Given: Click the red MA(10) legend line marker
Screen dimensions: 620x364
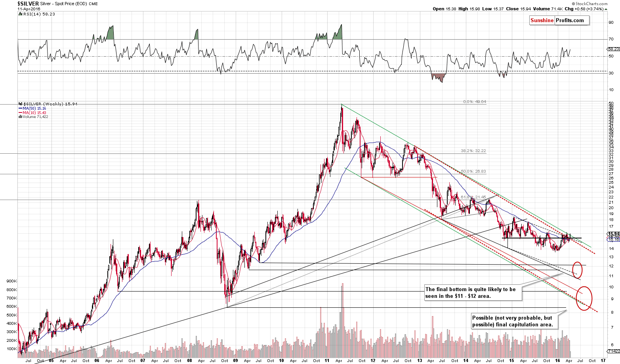Looking at the screenshot, I should 20,112.
